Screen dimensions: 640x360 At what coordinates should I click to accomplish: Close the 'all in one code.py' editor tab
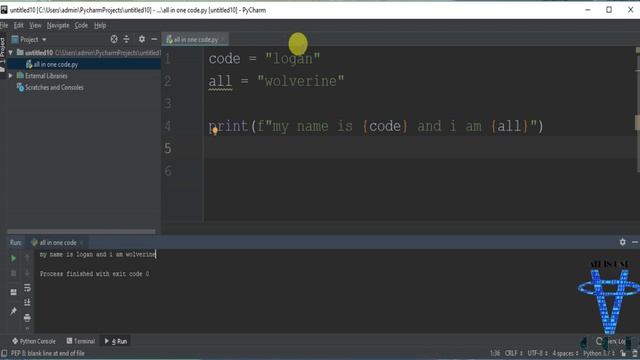(223, 40)
